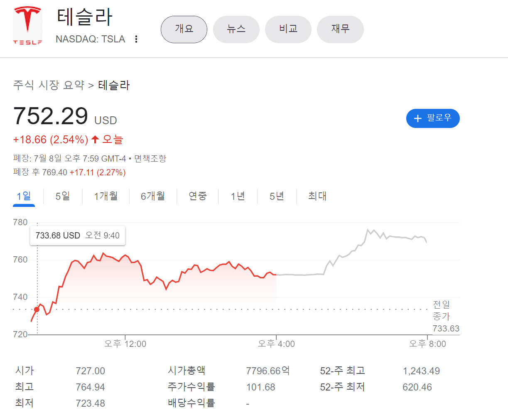Click the 최저 value 723.48
The width and height of the screenshot is (508, 420).
click(x=90, y=403)
